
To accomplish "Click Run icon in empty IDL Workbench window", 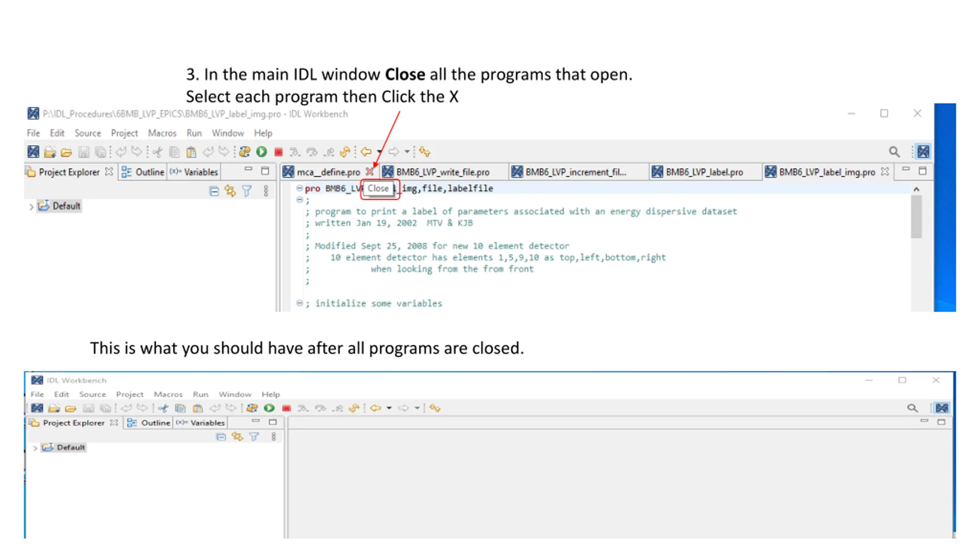I will click(x=269, y=408).
